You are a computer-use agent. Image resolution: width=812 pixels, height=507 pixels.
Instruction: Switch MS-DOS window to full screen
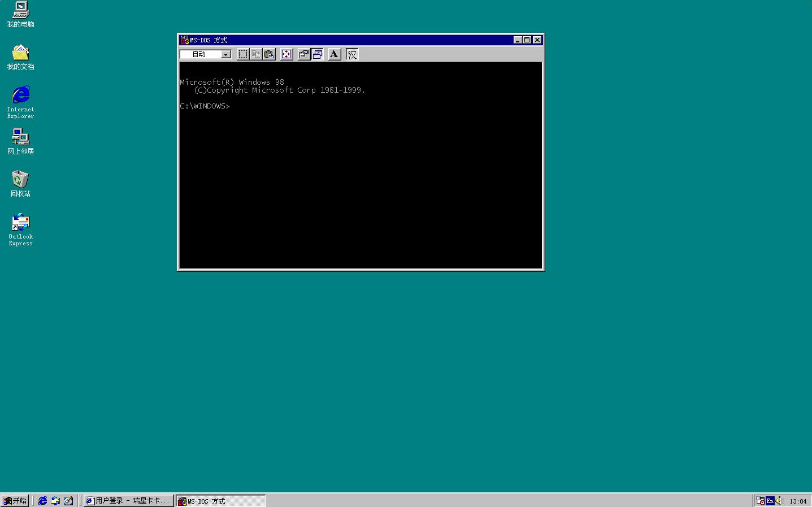click(x=286, y=54)
